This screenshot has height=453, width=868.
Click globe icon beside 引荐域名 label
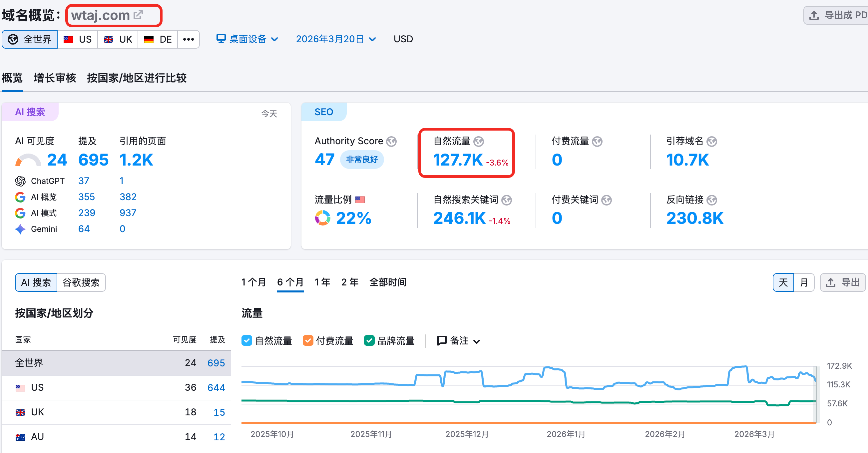click(712, 141)
